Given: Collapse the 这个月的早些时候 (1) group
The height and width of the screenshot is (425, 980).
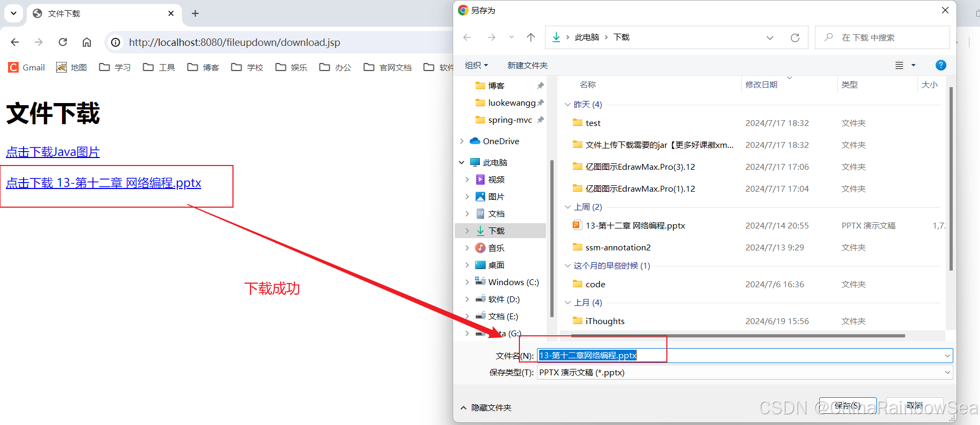Looking at the screenshot, I should [x=568, y=266].
